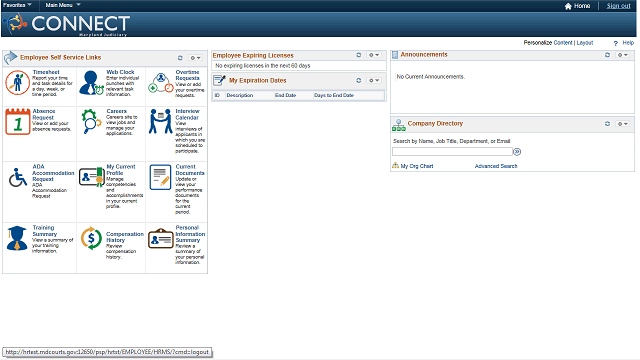This screenshot has width=640, height=360.
Task: Refresh the Company Directory pagelet
Action: pos(607,124)
